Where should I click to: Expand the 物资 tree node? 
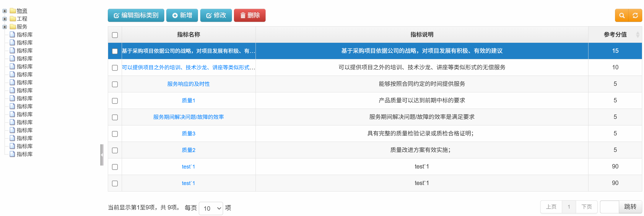(x=5, y=11)
